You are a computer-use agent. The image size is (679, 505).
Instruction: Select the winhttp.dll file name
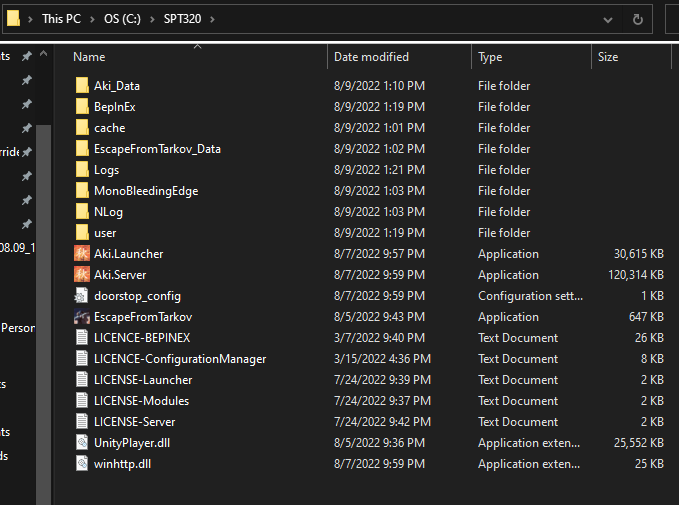click(123, 464)
